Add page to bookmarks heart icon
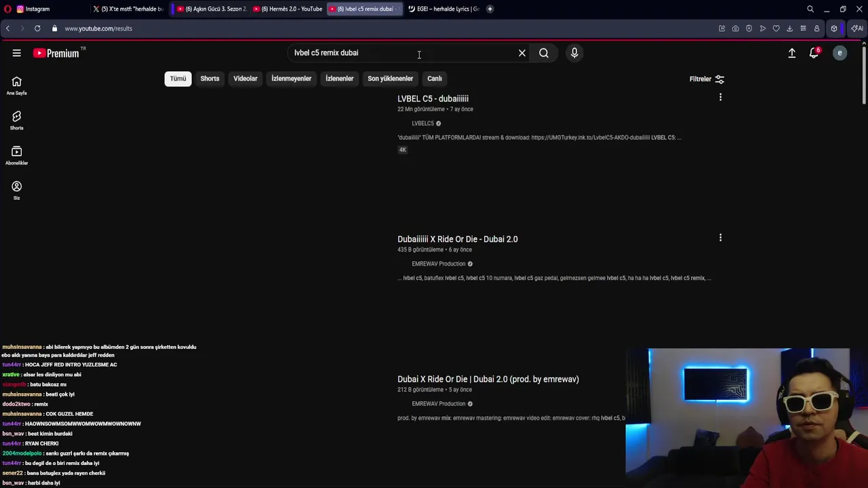Screen dimensions: 868x488 (x=776, y=28)
